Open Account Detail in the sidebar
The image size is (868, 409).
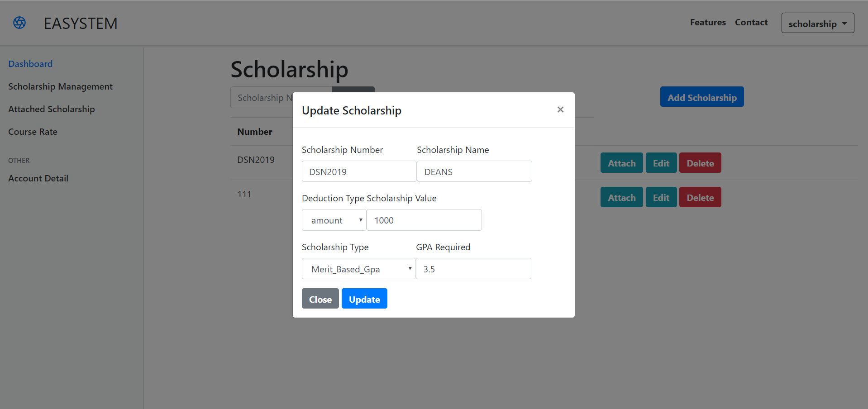(x=38, y=178)
